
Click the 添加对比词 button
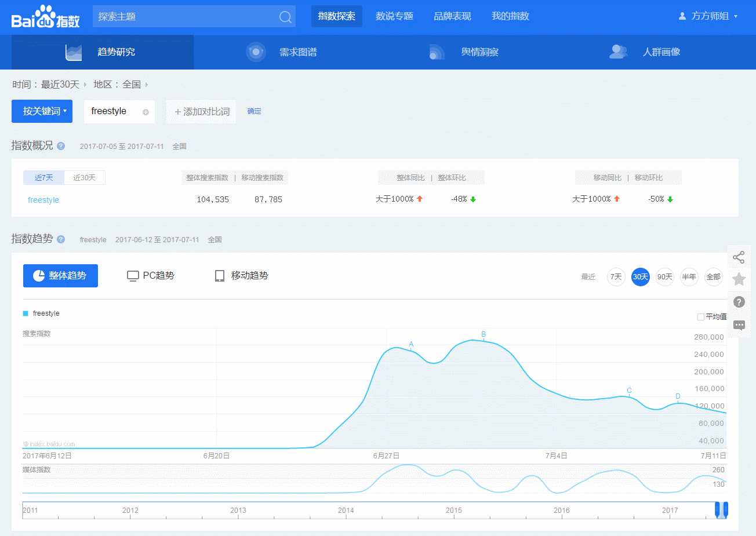pyautogui.click(x=202, y=112)
